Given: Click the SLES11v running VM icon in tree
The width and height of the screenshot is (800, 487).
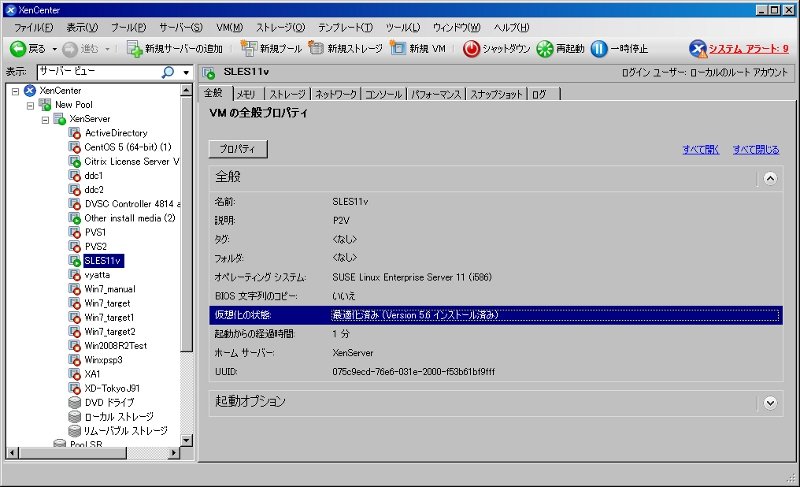Looking at the screenshot, I should click(x=74, y=261).
